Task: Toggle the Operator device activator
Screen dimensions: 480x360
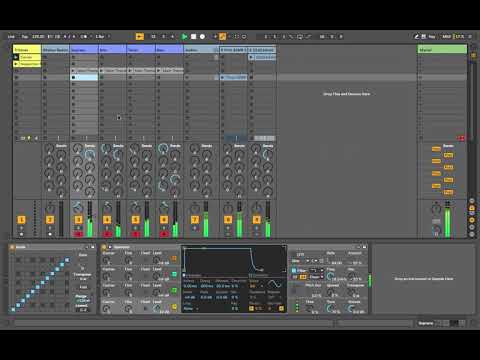Action: pyautogui.click(x=104, y=247)
